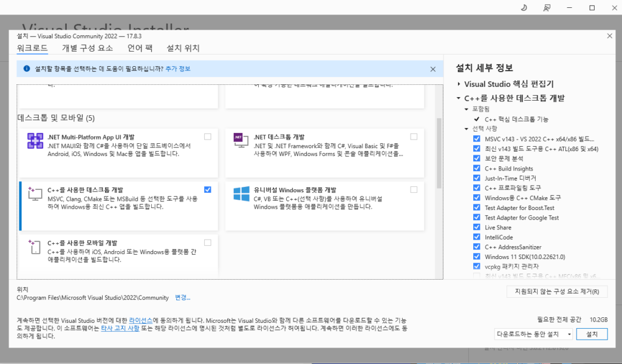Uncheck the Just-In-Time 디버거 option
The image size is (622, 364).
[476, 178]
